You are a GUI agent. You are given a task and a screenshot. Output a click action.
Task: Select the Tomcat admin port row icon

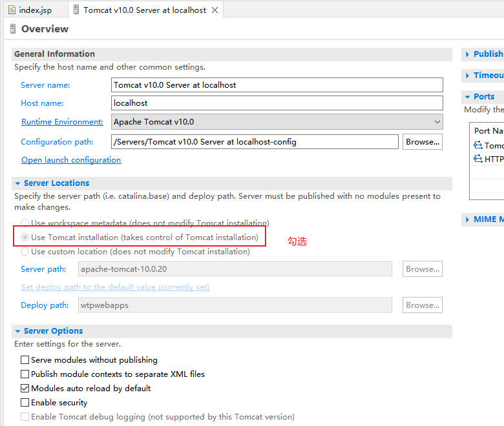point(478,145)
